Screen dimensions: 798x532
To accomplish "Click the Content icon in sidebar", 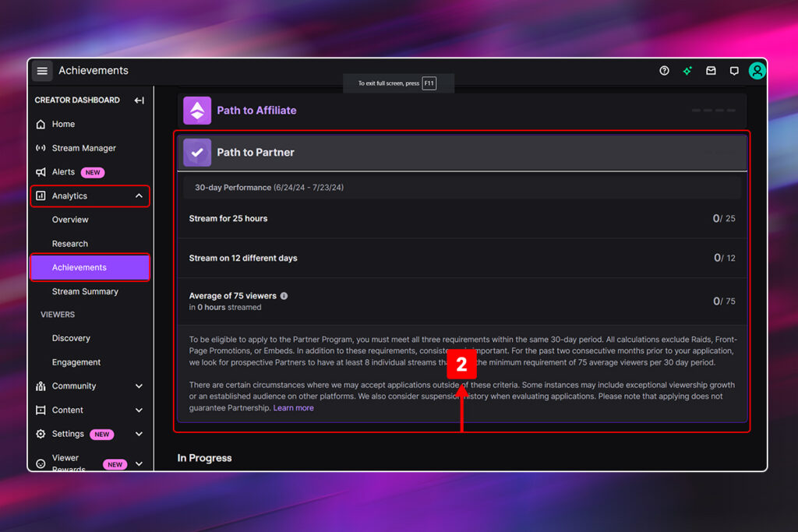I will coord(41,410).
